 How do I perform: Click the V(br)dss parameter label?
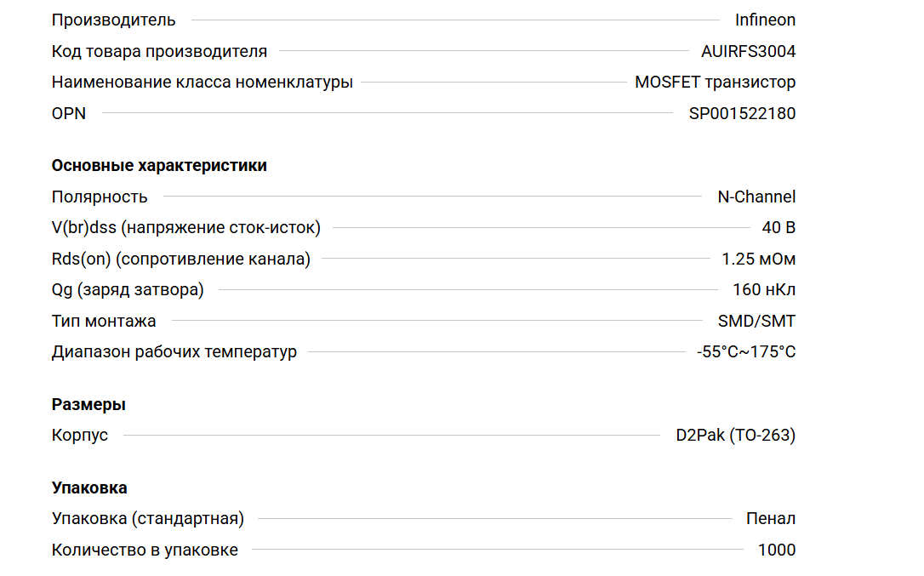tap(185, 227)
